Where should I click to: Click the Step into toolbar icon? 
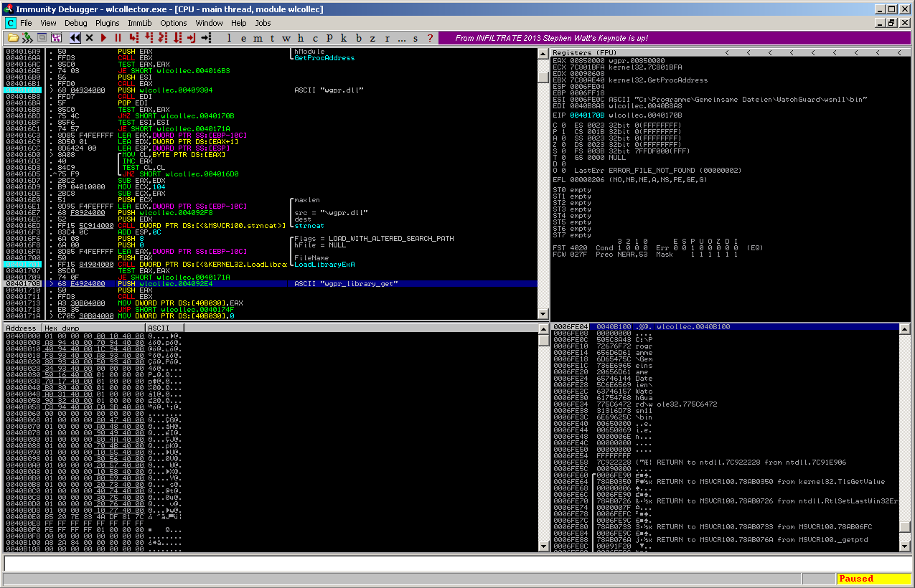pos(133,37)
